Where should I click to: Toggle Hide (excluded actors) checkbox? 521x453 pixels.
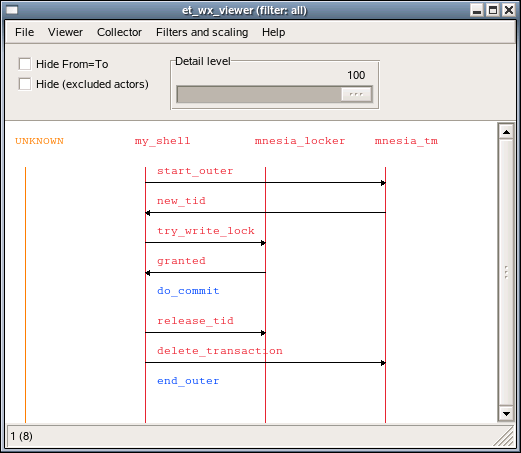[25, 84]
